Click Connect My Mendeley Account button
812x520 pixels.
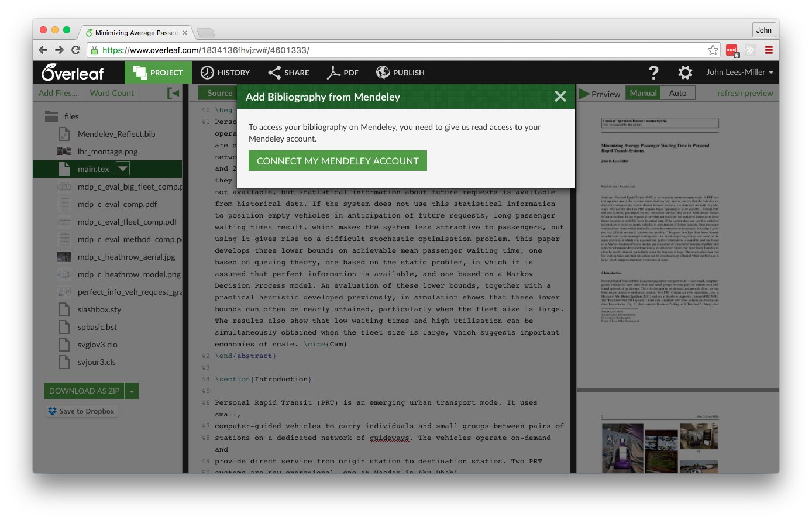coord(338,161)
